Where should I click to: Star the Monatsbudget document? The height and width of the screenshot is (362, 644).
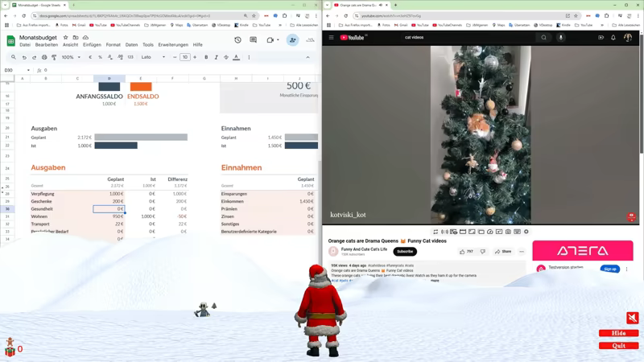65,37
